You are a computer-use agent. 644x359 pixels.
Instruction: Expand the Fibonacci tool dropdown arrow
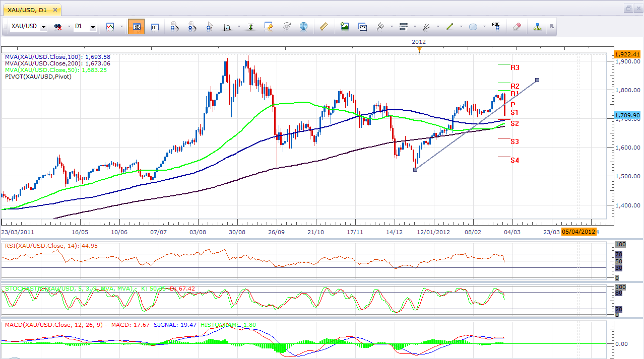pos(414,27)
